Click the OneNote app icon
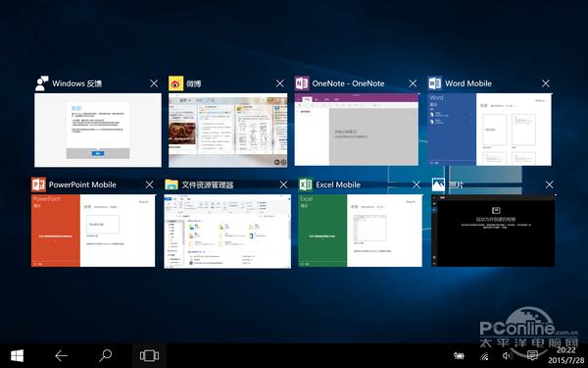This screenshot has width=588, height=368. (x=302, y=83)
